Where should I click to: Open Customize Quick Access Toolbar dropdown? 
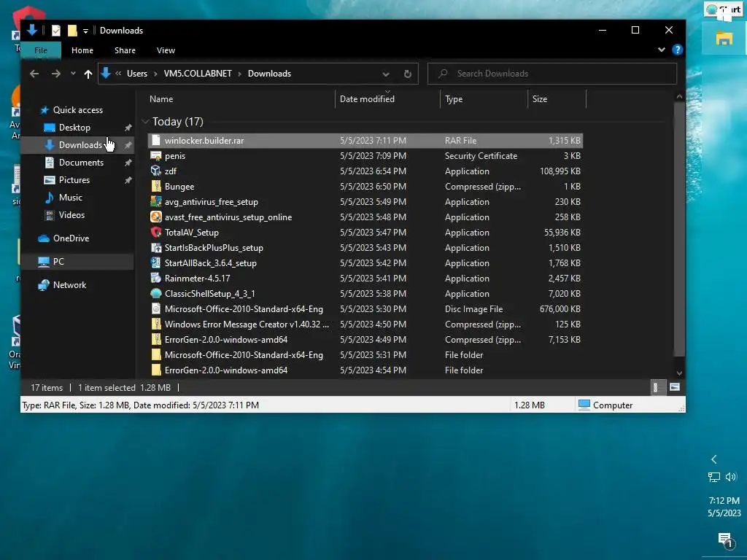point(85,31)
